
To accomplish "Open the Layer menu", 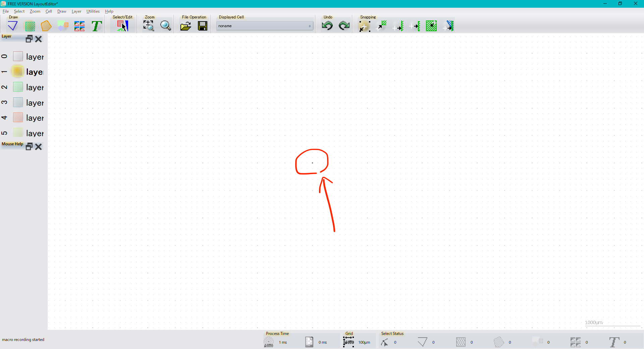I will (76, 11).
